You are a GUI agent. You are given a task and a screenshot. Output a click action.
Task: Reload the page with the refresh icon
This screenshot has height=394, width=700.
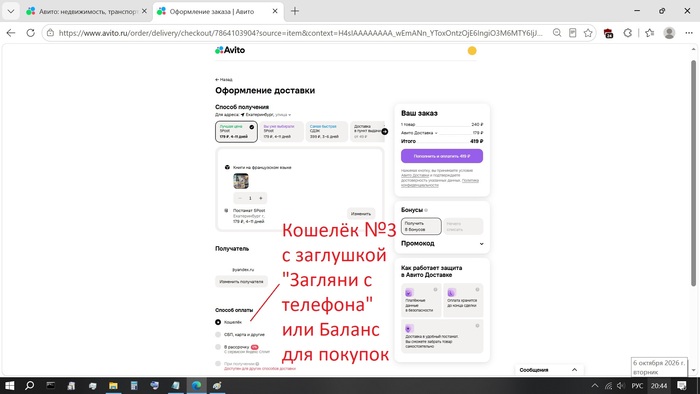[x=30, y=33]
